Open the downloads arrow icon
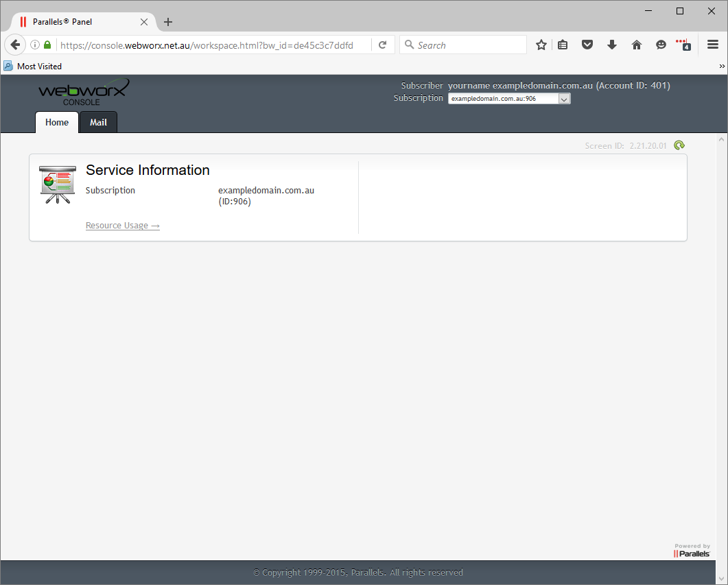Screen dimensions: 728x585 pyautogui.click(x=612, y=45)
